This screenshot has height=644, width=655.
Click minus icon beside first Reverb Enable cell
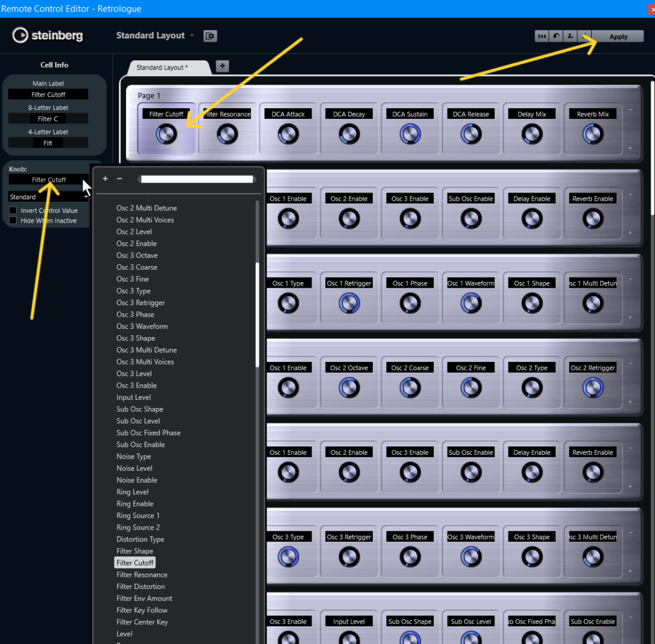pos(630,194)
